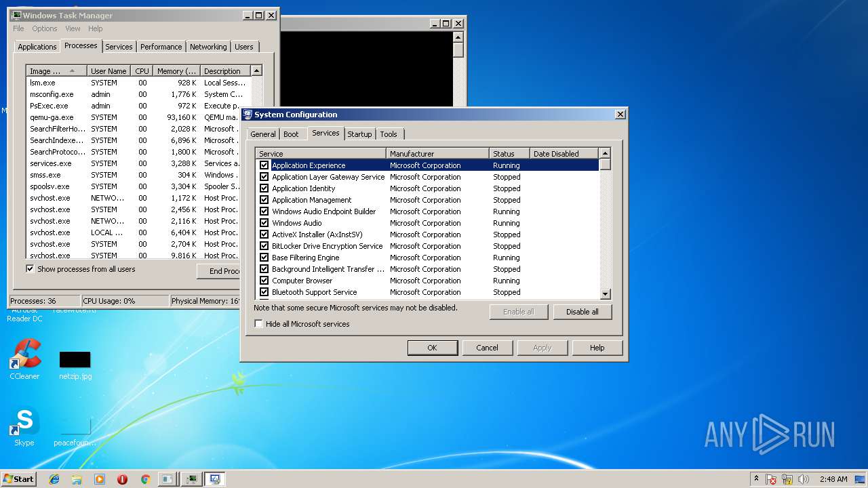Open Options menu in Task Manager
The width and height of the screenshot is (868, 488).
tap(45, 28)
